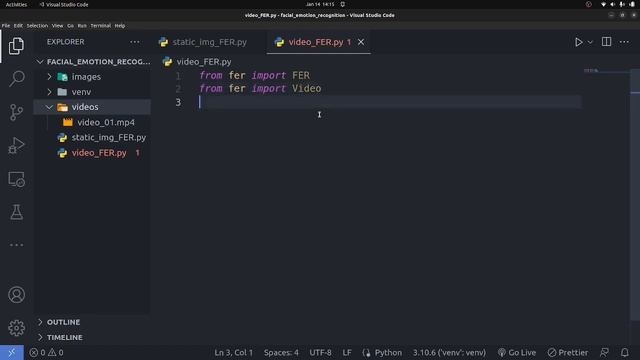
Task: Select interpreter 3.10.6 venv
Action: pos(449,352)
